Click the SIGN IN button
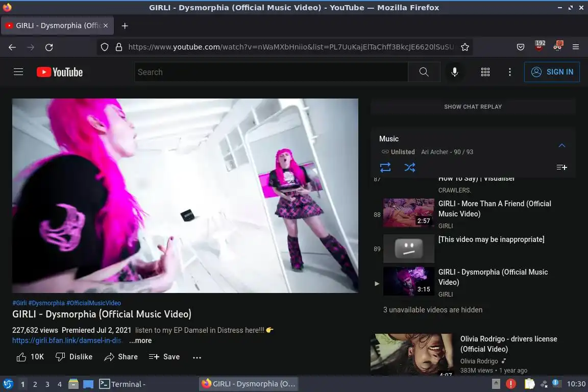 (x=552, y=72)
